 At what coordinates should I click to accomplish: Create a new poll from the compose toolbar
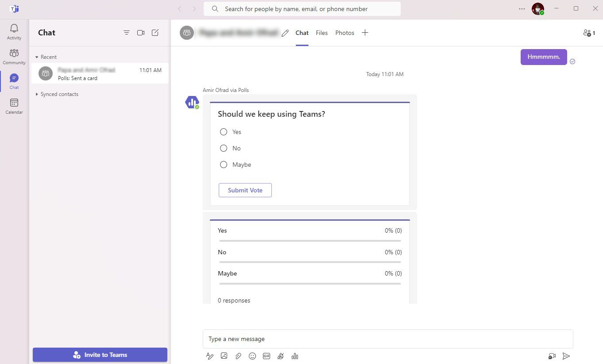click(x=295, y=356)
